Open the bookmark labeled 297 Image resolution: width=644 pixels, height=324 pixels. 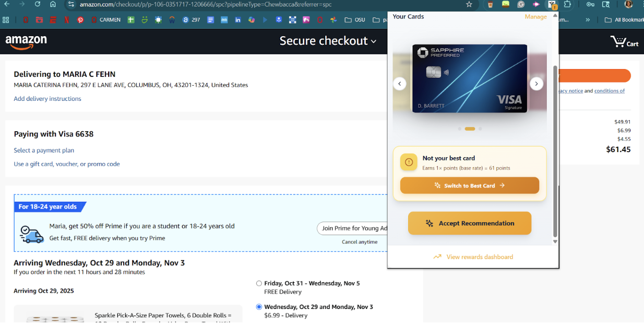click(x=191, y=20)
